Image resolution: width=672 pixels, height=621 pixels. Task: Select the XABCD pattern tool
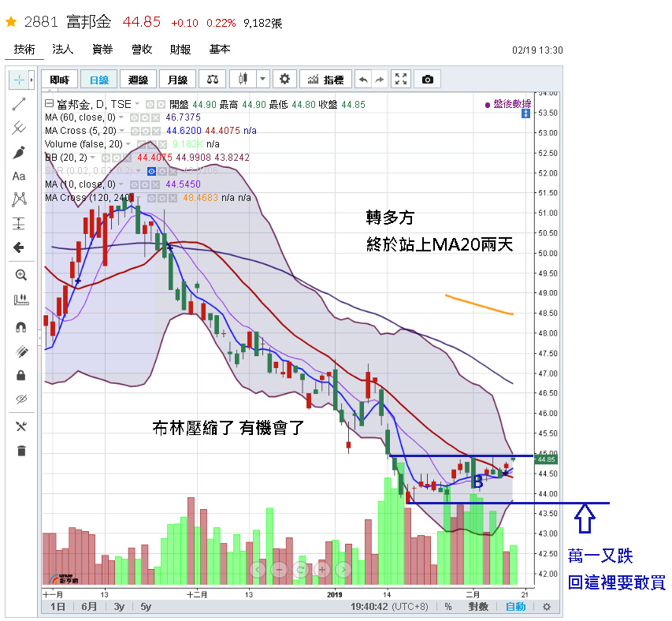pos(19,199)
